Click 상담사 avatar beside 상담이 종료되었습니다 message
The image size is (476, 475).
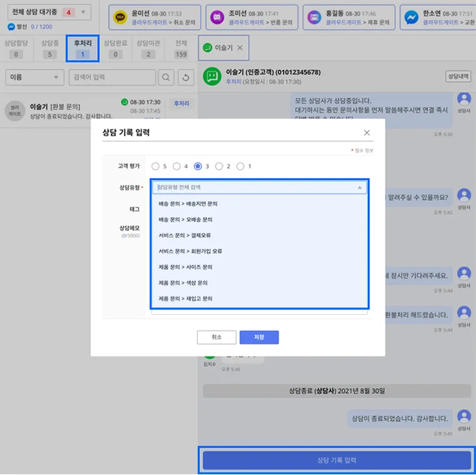(464, 416)
